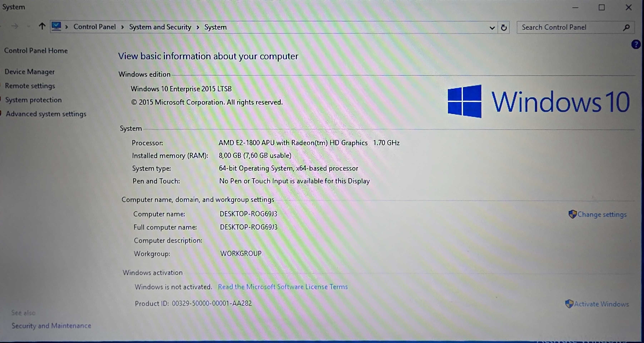Viewport: 644px width, 343px height.
Task: Click the 64-bit Operating System value
Action: click(289, 168)
